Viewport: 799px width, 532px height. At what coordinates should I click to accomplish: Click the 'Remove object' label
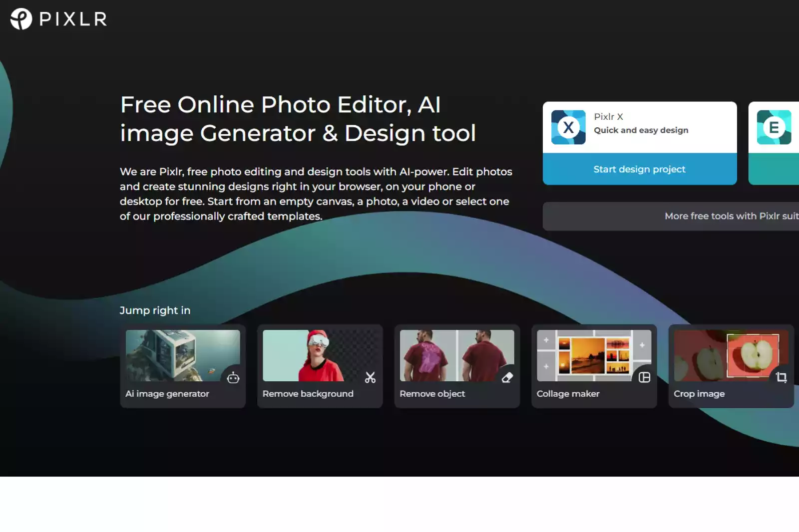[432, 394]
